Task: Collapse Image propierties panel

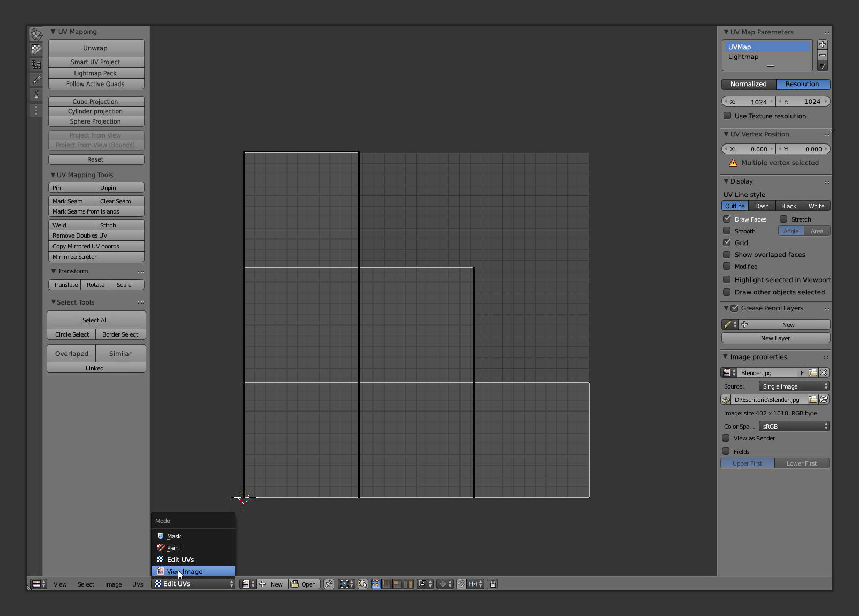Action: coord(726,356)
